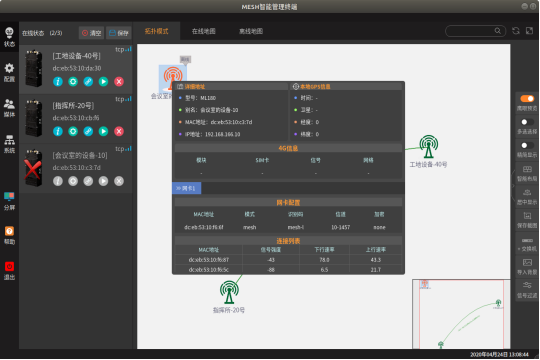Open the 配置 configuration sidebar section
This screenshot has height=360, width=540.
click(9, 72)
